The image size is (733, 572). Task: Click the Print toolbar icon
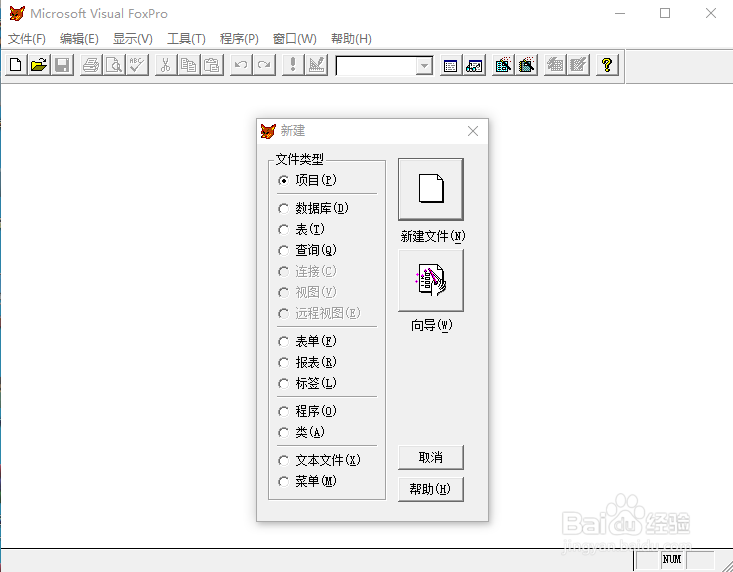[x=91, y=64]
